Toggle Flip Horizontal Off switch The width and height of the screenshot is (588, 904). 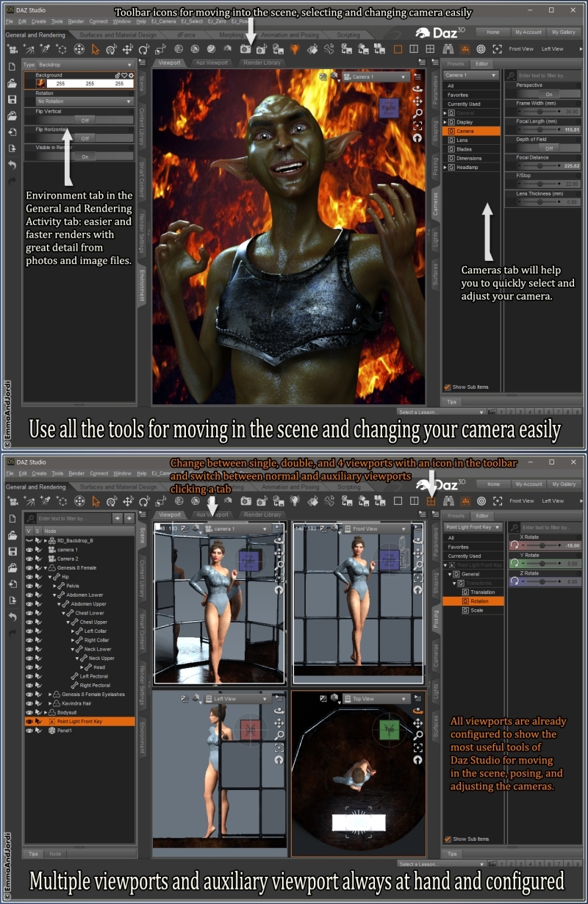[x=85, y=138]
